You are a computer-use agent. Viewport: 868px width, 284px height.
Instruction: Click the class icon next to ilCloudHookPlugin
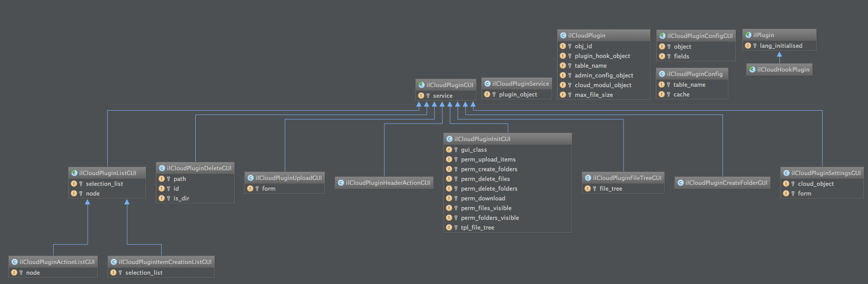click(752, 69)
